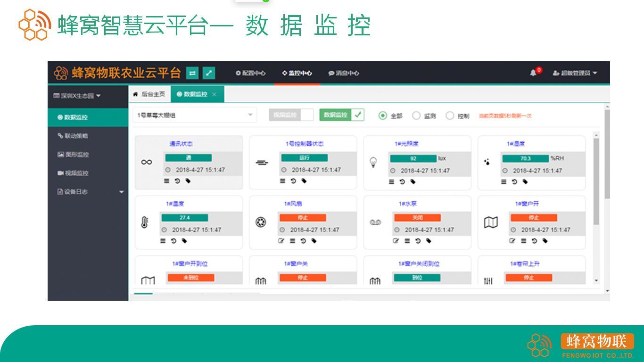Click the honeycomb logo of 蜂窝物联农业云平台
Viewport: 644px width, 362px height.
tap(61, 73)
